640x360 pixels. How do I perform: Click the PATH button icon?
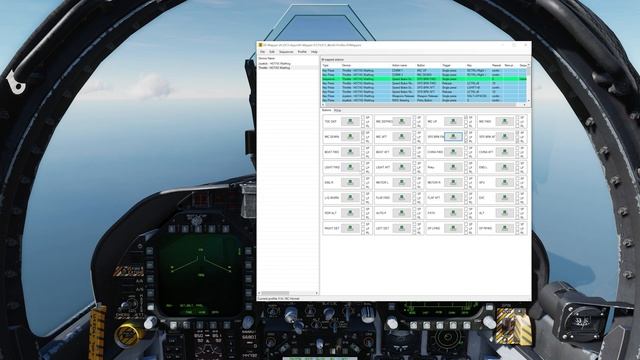click(x=453, y=213)
